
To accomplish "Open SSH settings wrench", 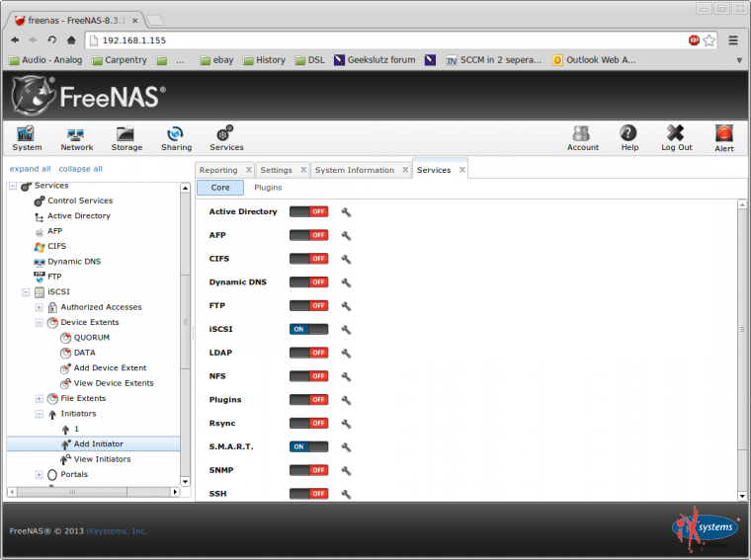I will (x=346, y=494).
